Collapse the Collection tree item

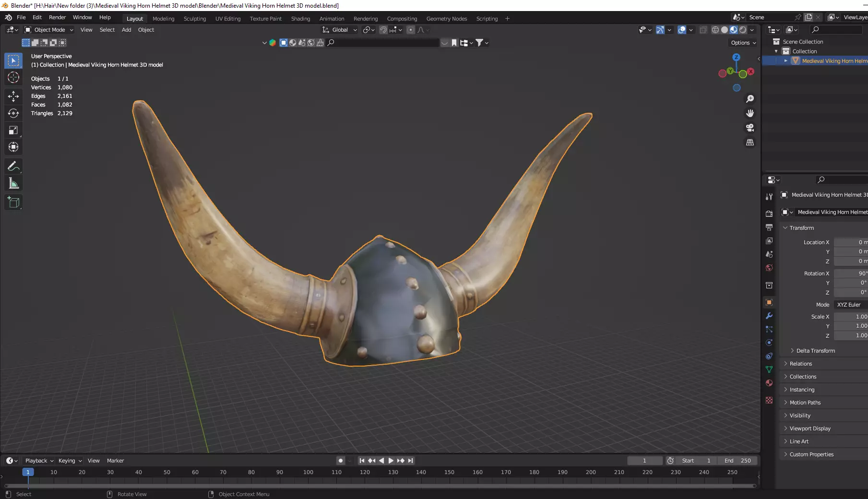coord(776,51)
